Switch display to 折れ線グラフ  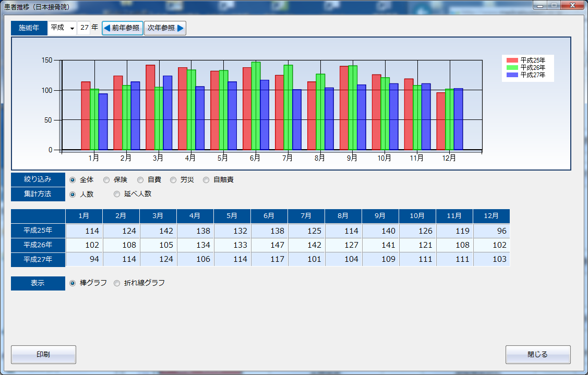point(117,283)
